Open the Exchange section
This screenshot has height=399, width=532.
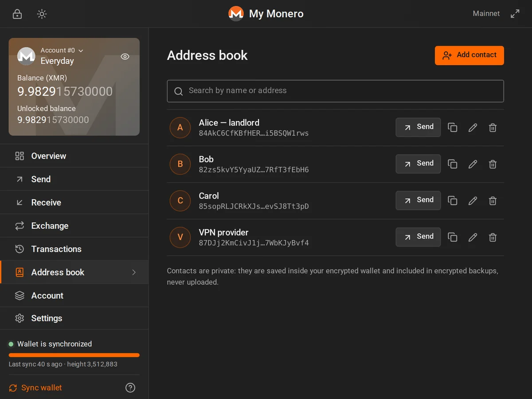click(74, 226)
